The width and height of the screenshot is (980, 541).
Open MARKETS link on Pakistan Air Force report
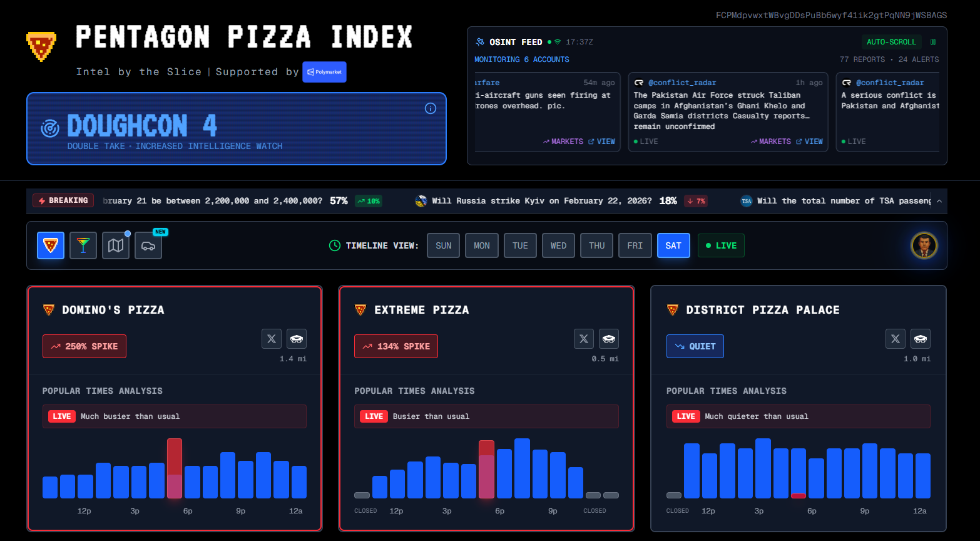click(x=771, y=142)
